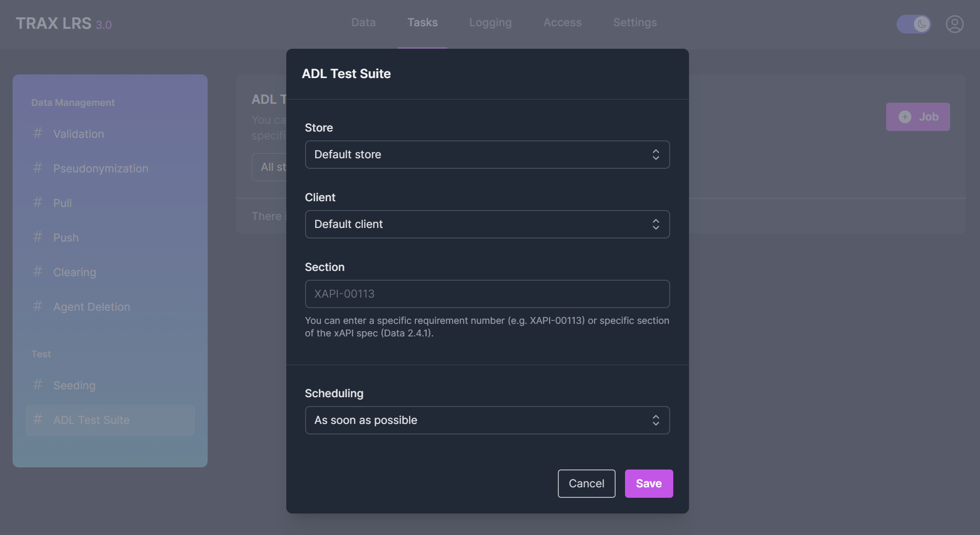Toggle the dark mode switch
The width and height of the screenshot is (980, 535).
(x=913, y=24)
